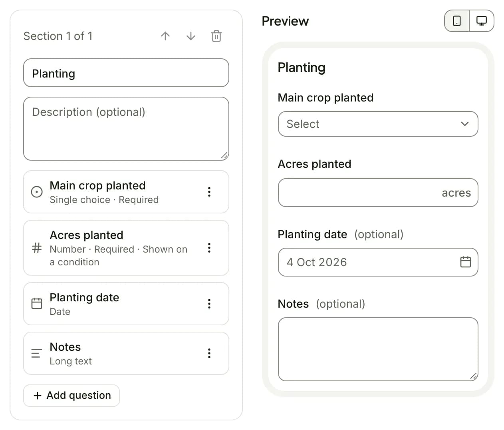
Task: Move section up with the up arrow
Action: [x=165, y=36]
